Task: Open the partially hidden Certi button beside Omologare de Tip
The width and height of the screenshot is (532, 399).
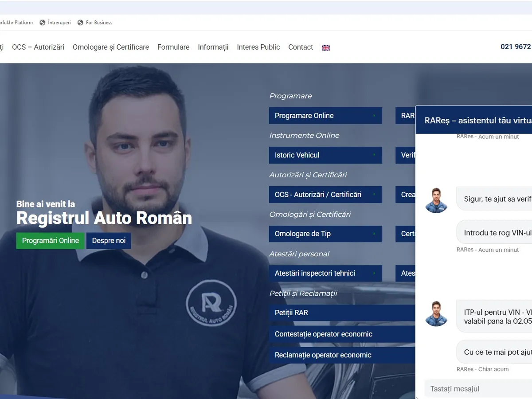Action: 406,234
